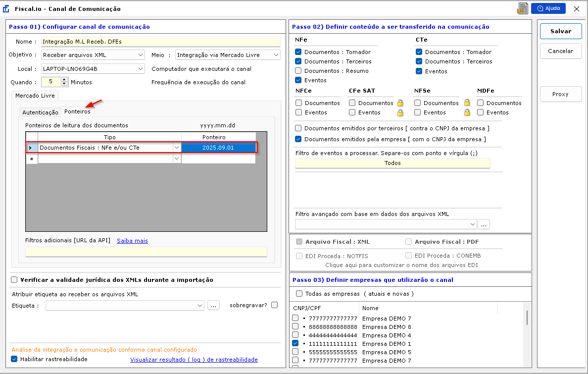588x374 pixels.
Task: Enable Todas as empresas checkbox
Action: pos(299,294)
